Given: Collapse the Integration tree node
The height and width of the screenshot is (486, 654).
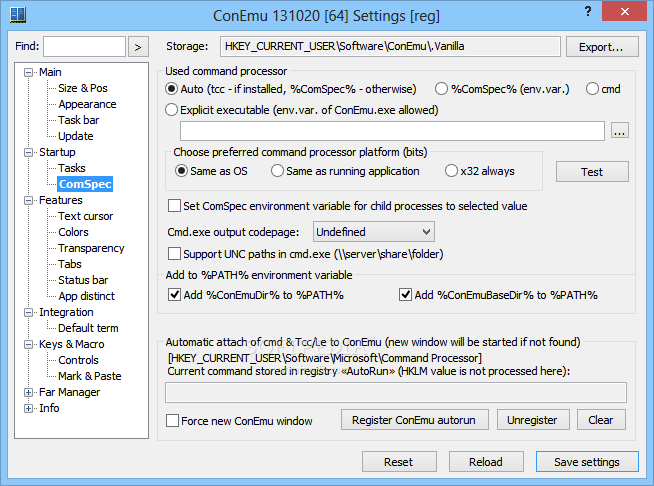Looking at the screenshot, I should coord(28,312).
